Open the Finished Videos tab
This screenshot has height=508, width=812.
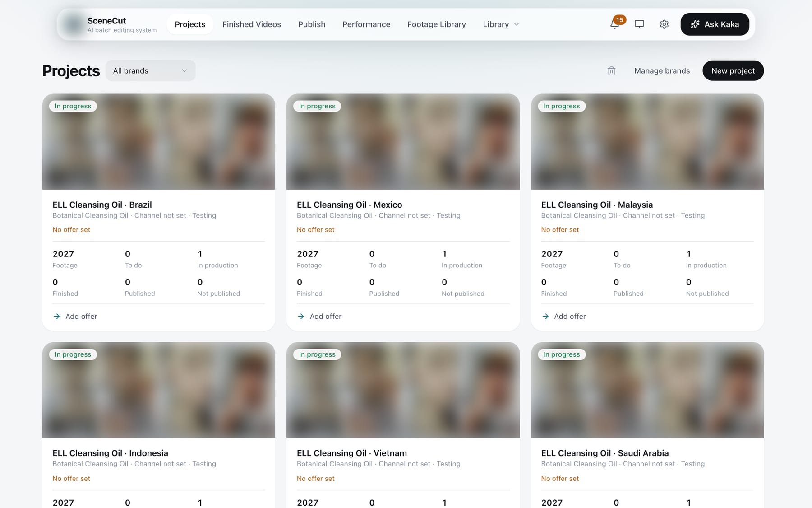coord(252,24)
